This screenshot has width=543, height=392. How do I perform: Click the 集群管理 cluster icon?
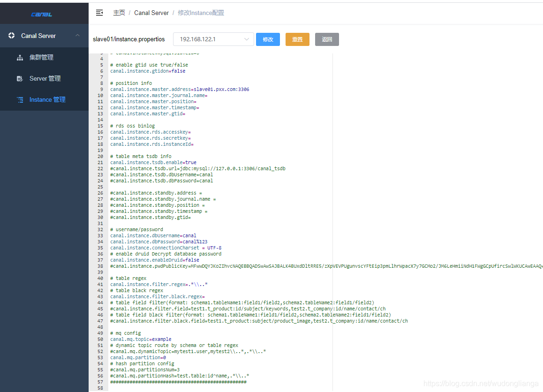tap(20, 58)
